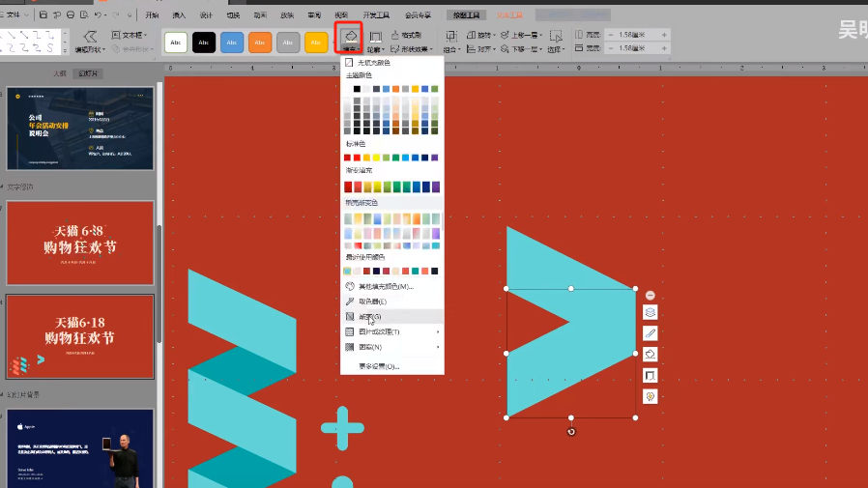Select the Eyedropper (取色器) menu entry
Viewport: 868px width, 488px height.
click(x=391, y=301)
